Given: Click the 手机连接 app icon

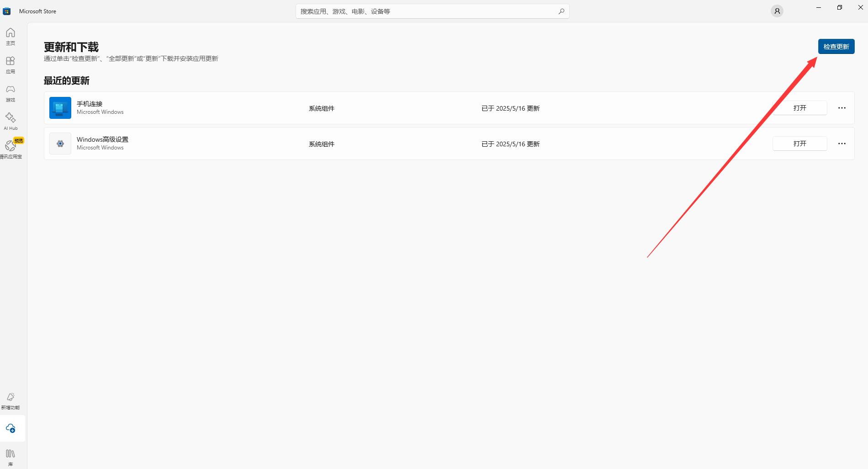Looking at the screenshot, I should [60, 108].
